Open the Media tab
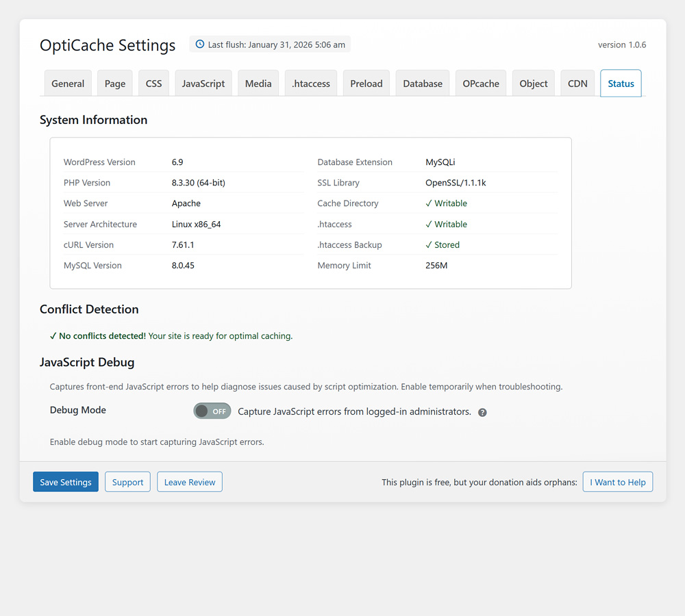The width and height of the screenshot is (685, 616). point(258,84)
